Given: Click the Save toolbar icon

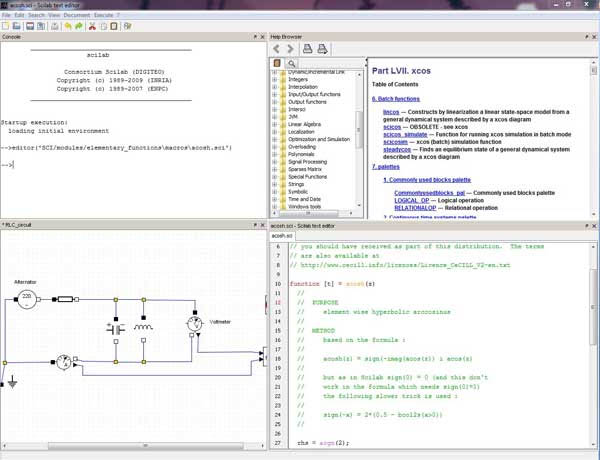Looking at the screenshot, I should tap(29, 26).
